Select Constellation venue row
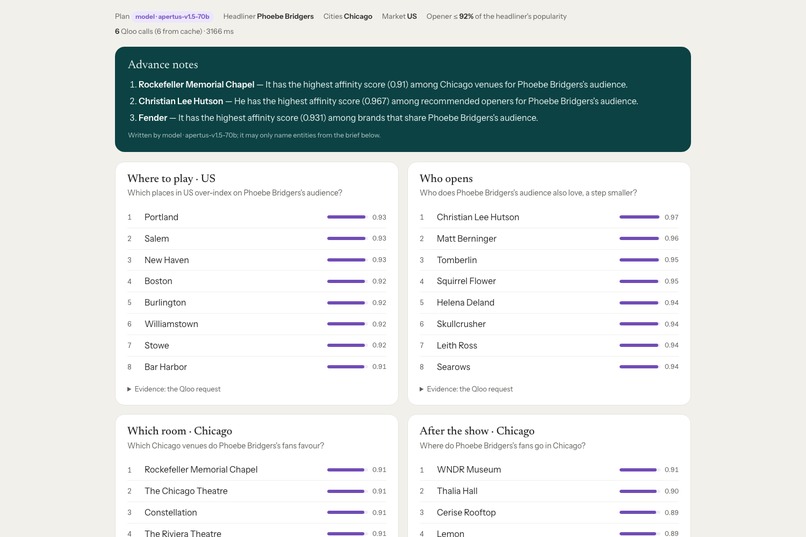This screenshot has width=806, height=537. tap(257, 513)
